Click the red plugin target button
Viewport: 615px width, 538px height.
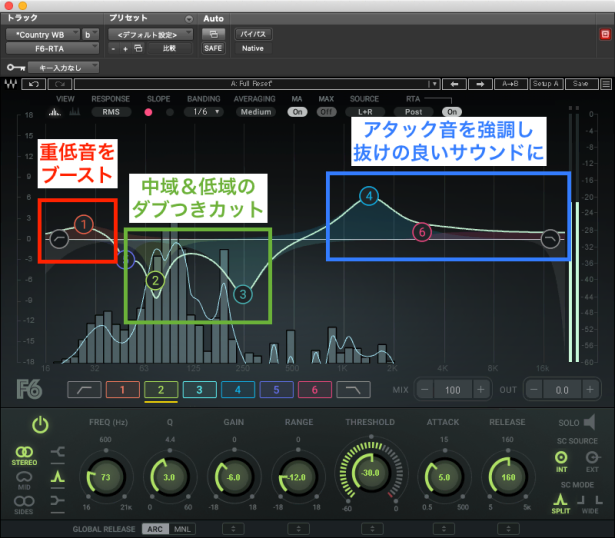(605, 34)
